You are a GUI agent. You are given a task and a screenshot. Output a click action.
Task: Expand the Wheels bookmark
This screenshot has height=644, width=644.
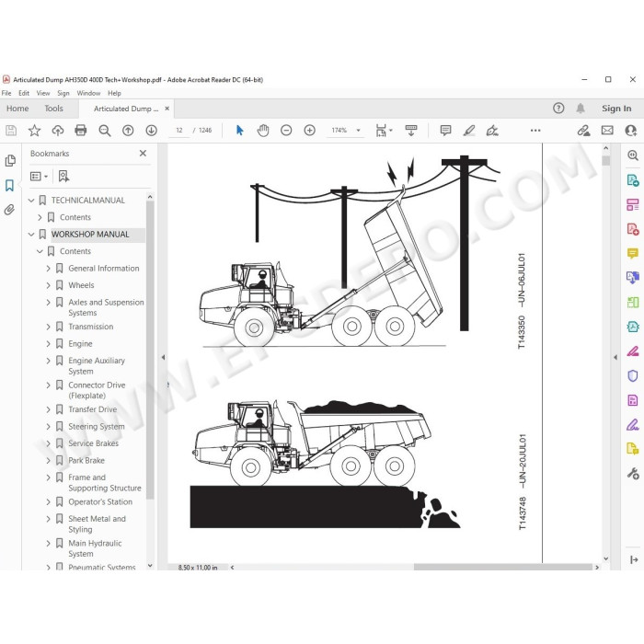click(x=49, y=285)
